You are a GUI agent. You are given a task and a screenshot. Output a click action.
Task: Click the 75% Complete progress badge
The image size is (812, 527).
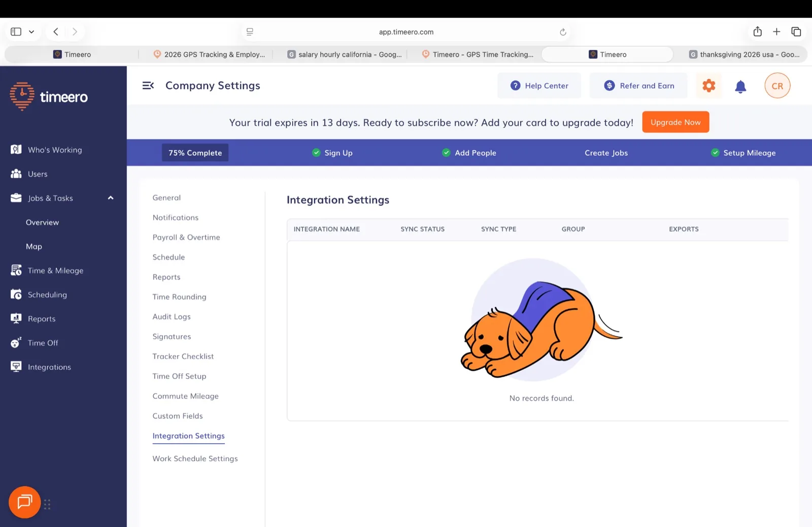195,153
